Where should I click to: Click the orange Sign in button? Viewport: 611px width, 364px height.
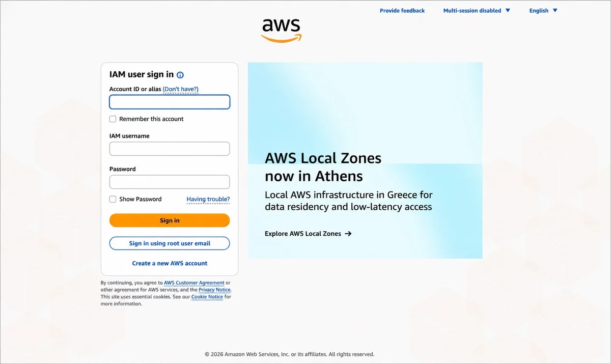click(x=170, y=220)
